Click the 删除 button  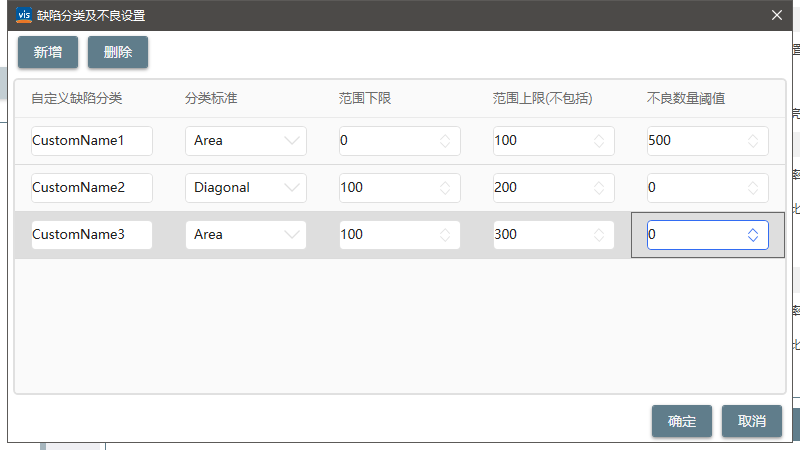[x=118, y=52]
